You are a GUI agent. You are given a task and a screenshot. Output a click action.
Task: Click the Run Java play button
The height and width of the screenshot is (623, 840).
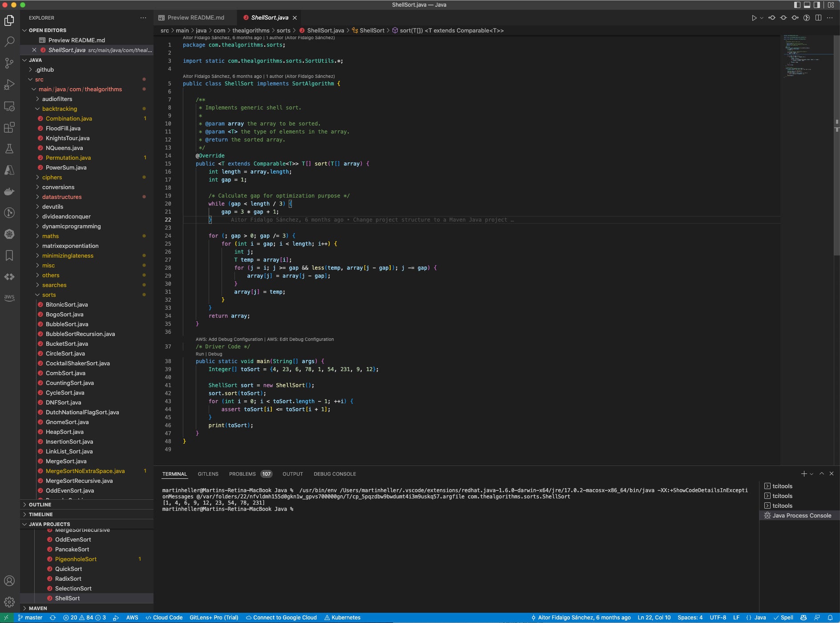click(x=754, y=18)
